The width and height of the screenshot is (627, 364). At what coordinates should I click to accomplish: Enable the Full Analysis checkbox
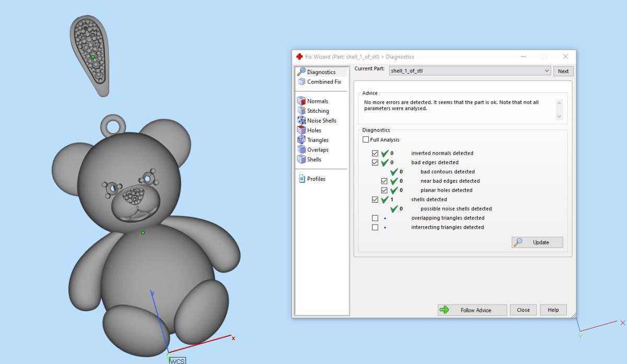pos(366,140)
